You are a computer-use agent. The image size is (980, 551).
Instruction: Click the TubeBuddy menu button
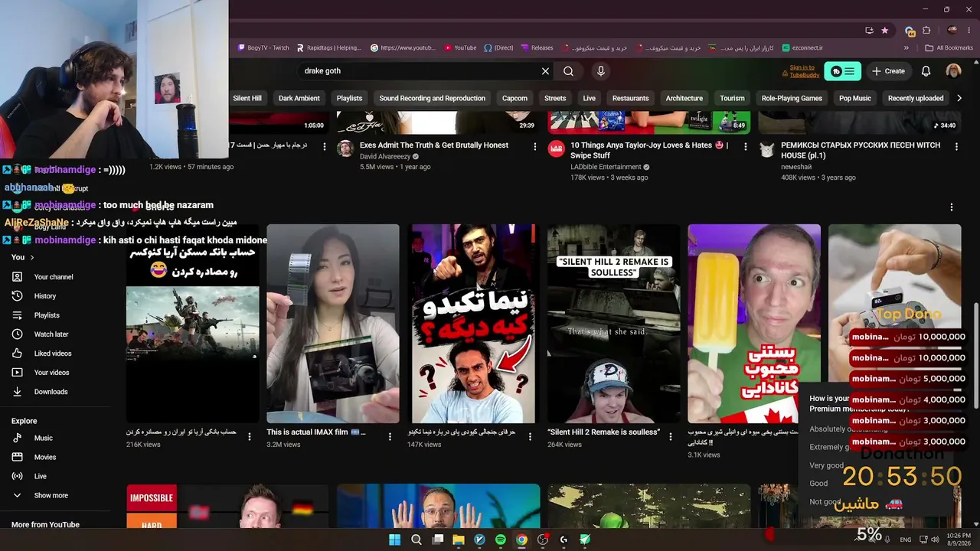click(x=842, y=71)
